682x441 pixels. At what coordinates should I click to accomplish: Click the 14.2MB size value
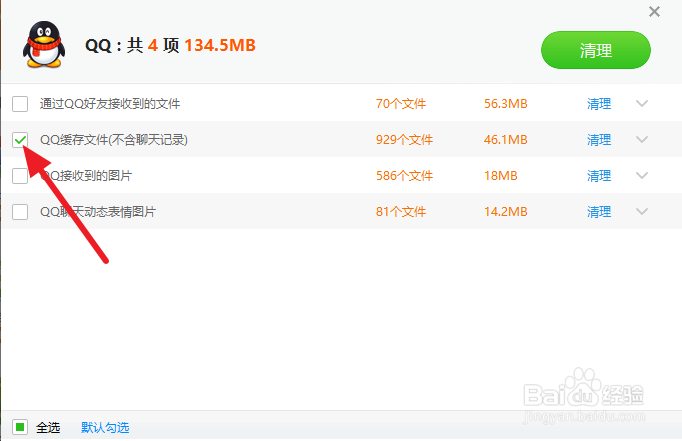tap(505, 212)
